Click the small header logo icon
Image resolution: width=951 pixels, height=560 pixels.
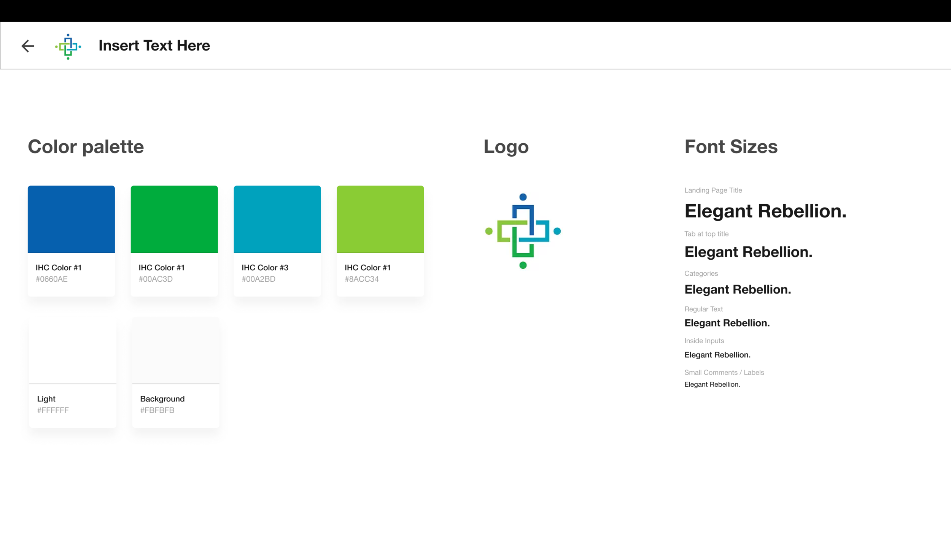click(x=68, y=46)
